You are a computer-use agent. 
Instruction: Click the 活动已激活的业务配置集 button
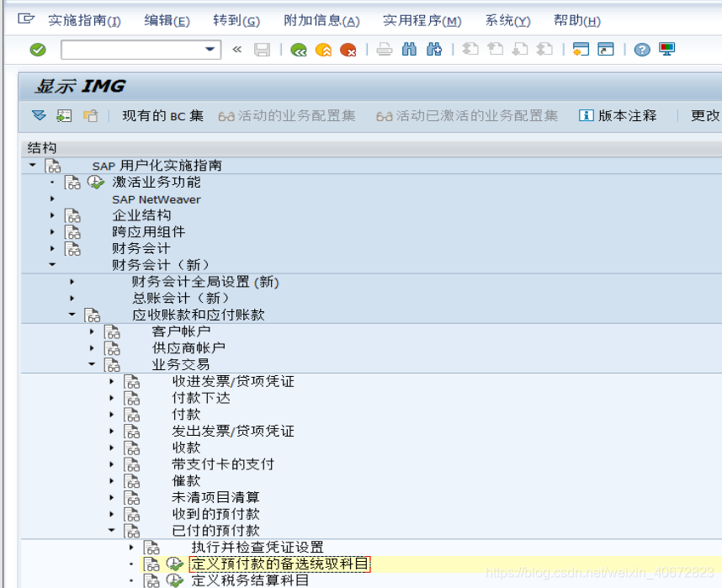[467, 115]
